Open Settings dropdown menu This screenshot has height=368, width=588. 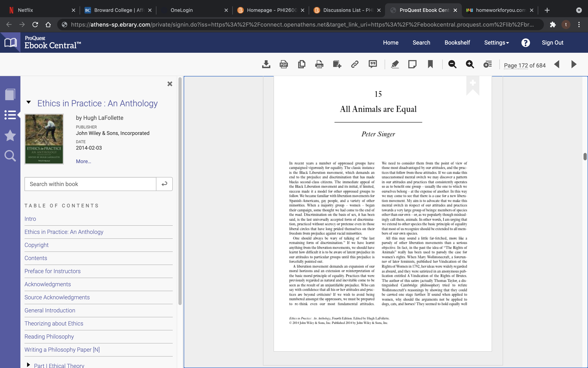tap(497, 43)
